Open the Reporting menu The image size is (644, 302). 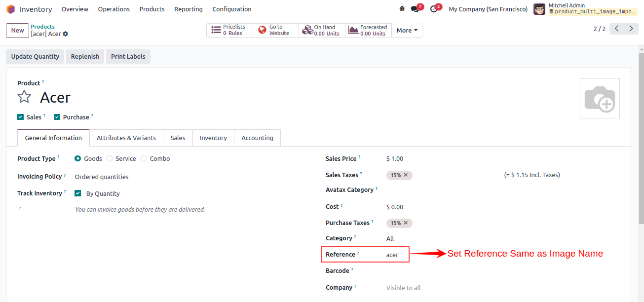point(189,9)
